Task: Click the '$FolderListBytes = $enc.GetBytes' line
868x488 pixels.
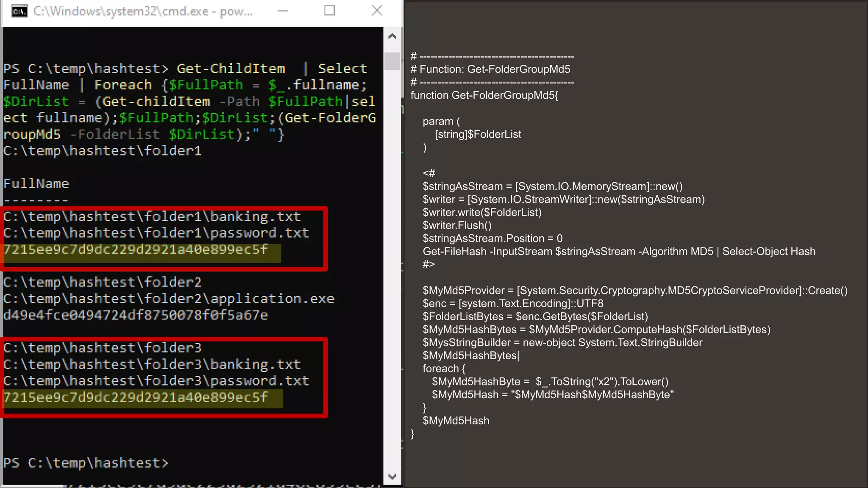Action: (x=535, y=316)
